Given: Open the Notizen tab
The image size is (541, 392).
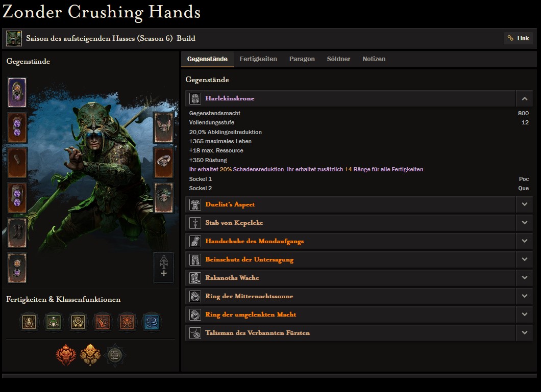Looking at the screenshot, I should [374, 59].
